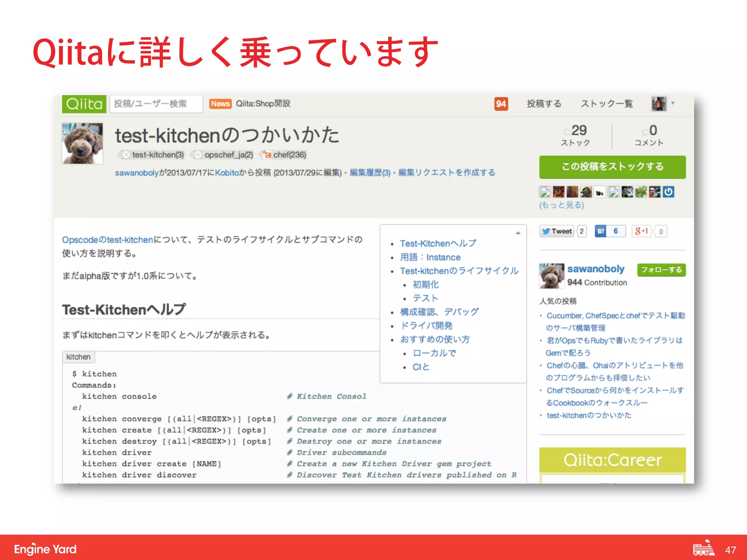747x560 pixels.
Task: Click the Google +1 button
Action: click(641, 231)
